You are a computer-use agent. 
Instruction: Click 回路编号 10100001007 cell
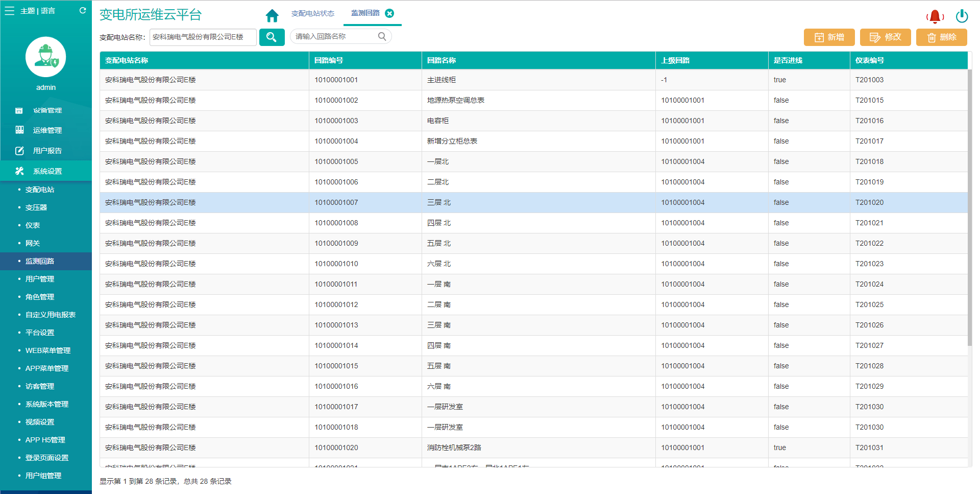(x=365, y=202)
